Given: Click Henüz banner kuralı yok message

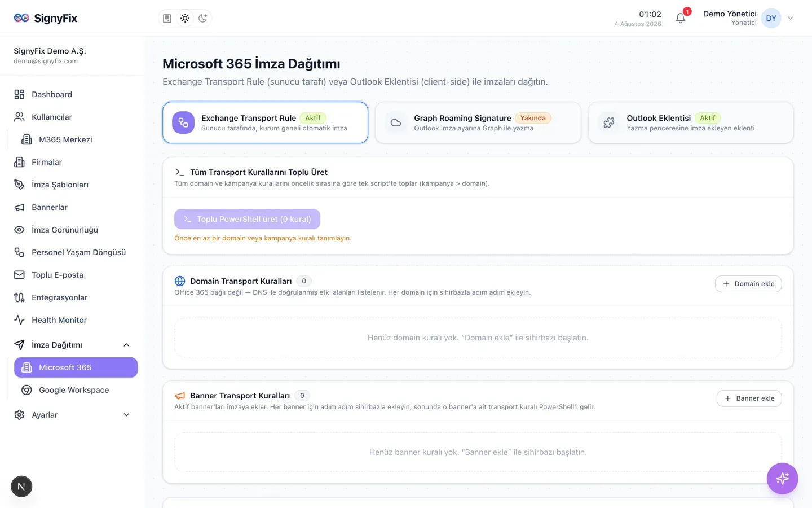Looking at the screenshot, I should coord(478,452).
